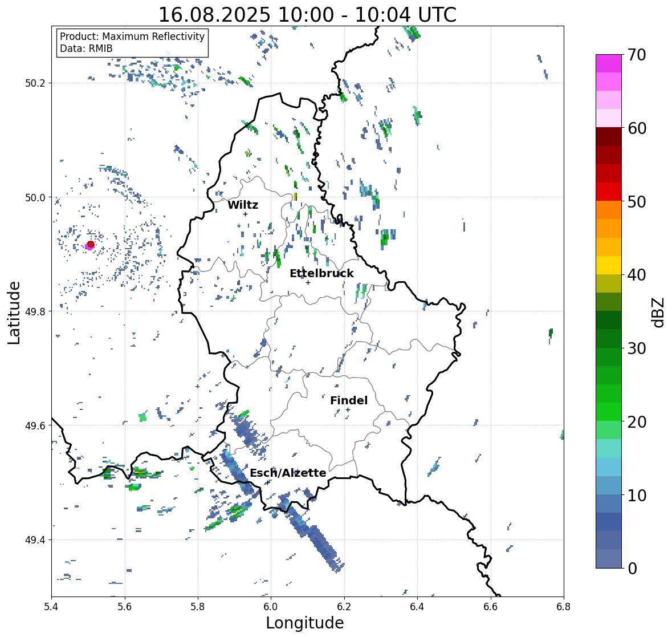The image size is (672, 637).
Task: Click the 49.4 latitude tick label
Action: click(x=35, y=540)
